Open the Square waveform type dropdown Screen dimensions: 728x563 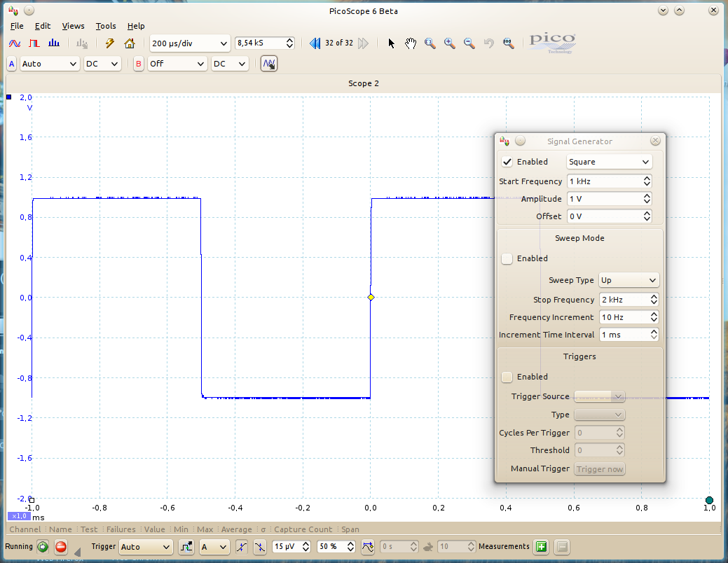609,162
